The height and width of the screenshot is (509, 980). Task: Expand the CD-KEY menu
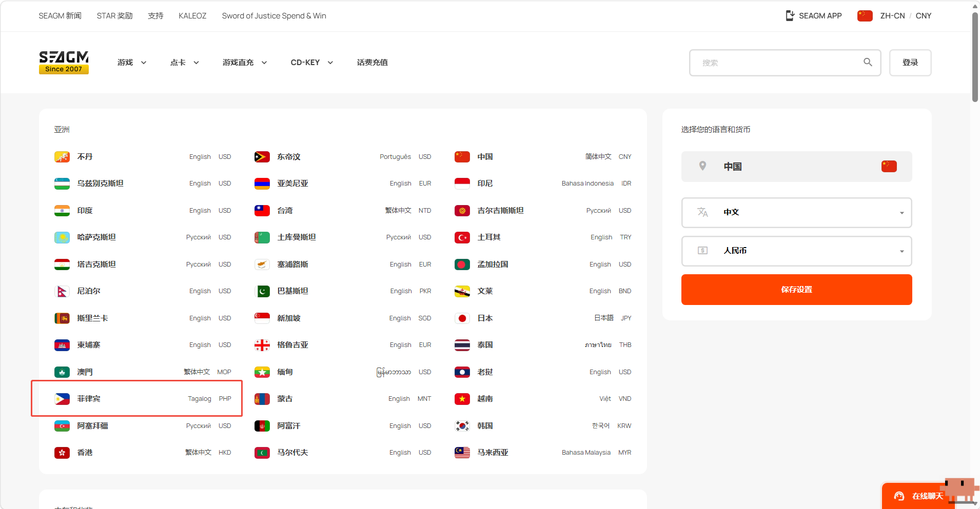point(312,63)
